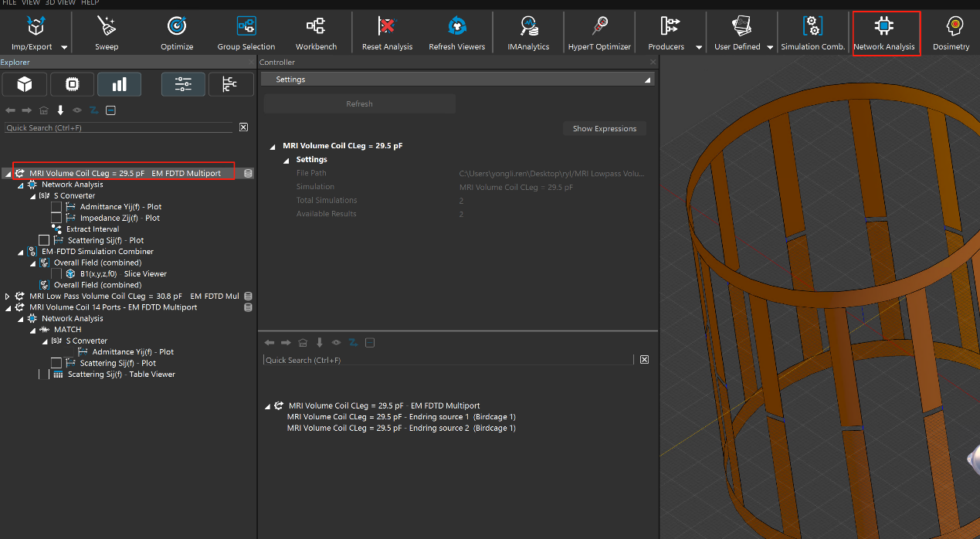Screen dimensions: 980x539
Task: Switch to the bar chart analysis tab in Explorer
Action: tap(119, 84)
